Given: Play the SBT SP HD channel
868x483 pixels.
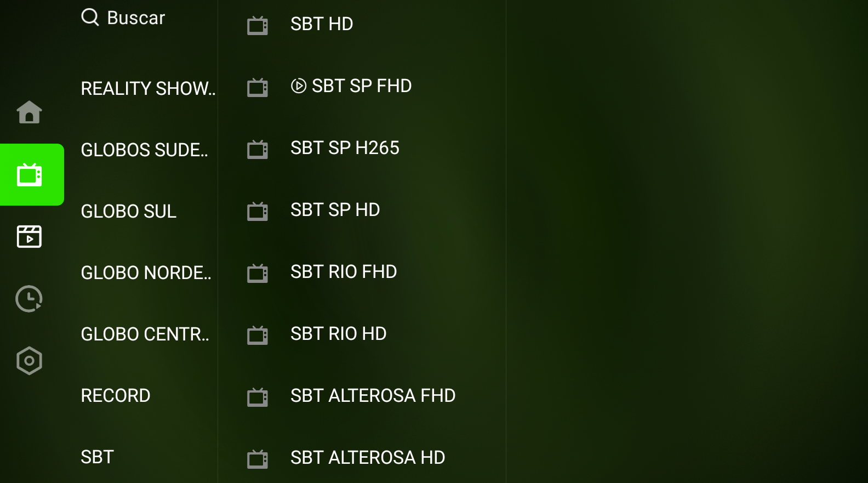Looking at the screenshot, I should [x=362, y=210].
